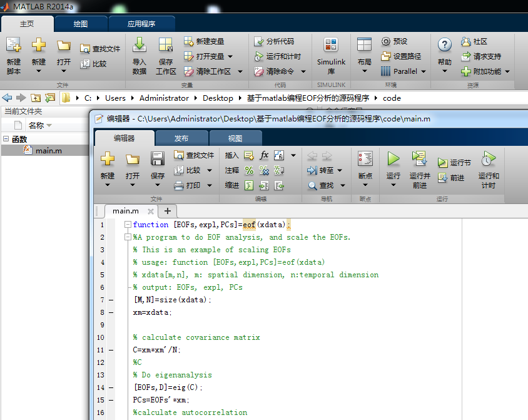Click Run and Advance (运行并前进) icon

coord(420,158)
